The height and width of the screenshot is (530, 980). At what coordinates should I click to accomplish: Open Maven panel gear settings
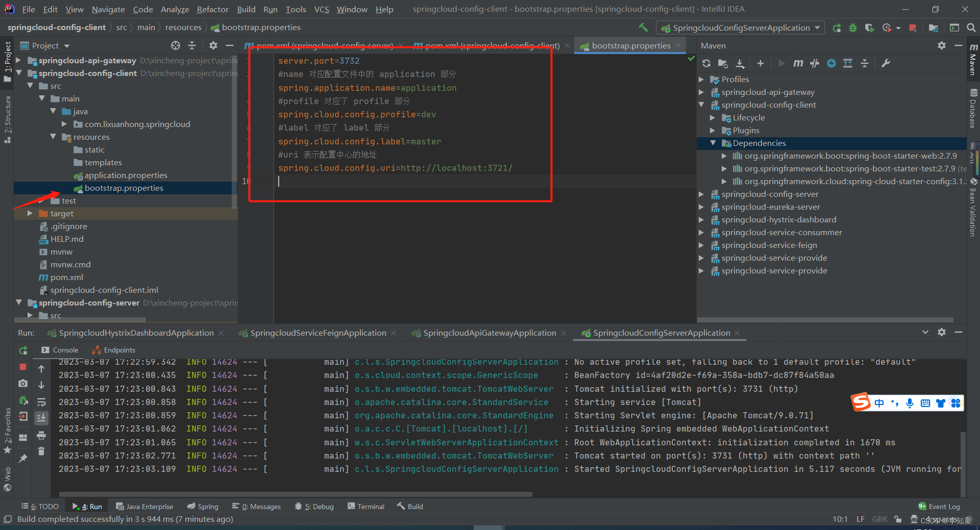tap(942, 45)
